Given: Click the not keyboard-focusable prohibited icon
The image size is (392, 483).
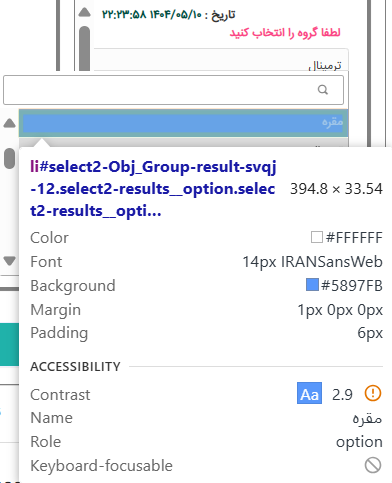Looking at the screenshot, I should pos(373,465).
